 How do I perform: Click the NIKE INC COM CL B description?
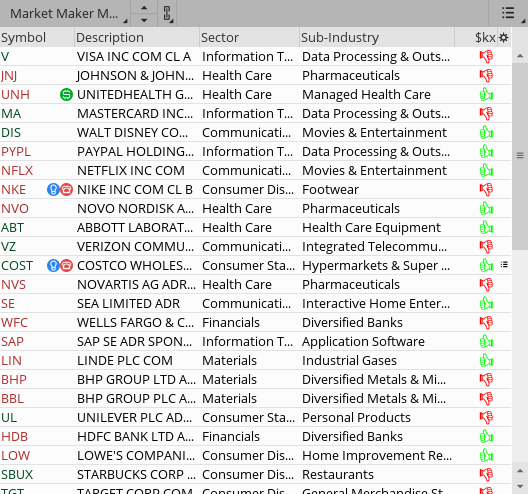(135, 190)
